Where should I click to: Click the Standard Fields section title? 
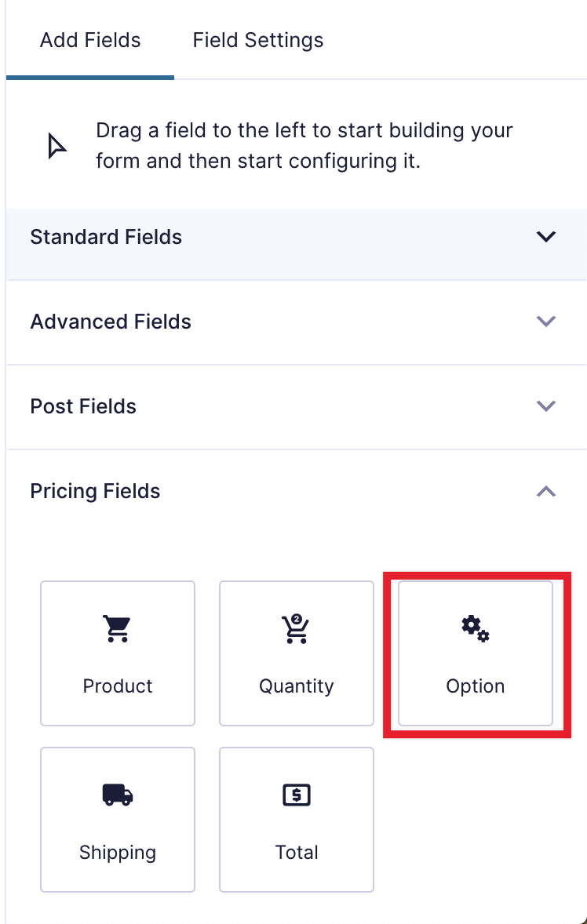click(106, 237)
